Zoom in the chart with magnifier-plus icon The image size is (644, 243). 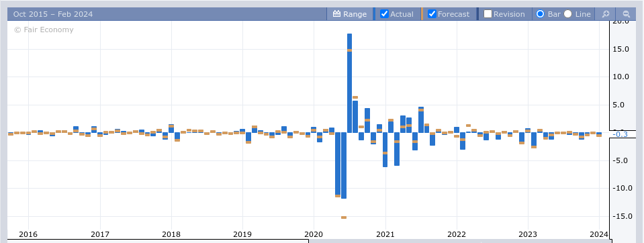[x=606, y=14]
